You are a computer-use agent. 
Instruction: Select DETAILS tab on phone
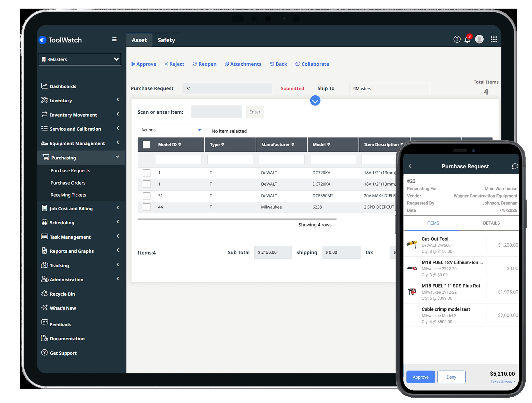491,223
